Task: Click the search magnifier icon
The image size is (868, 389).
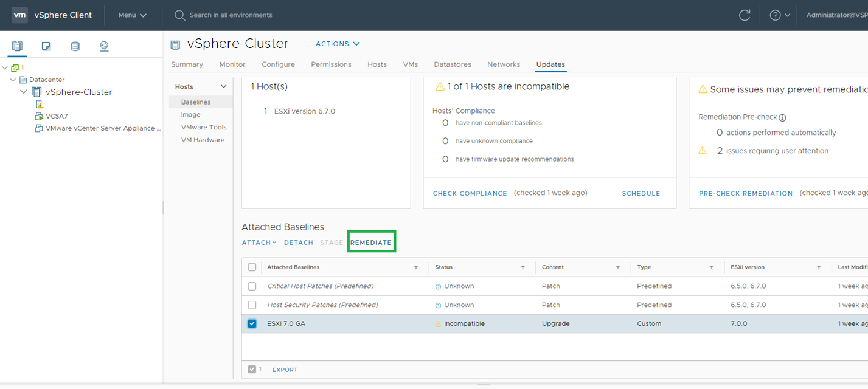Action: tap(179, 15)
